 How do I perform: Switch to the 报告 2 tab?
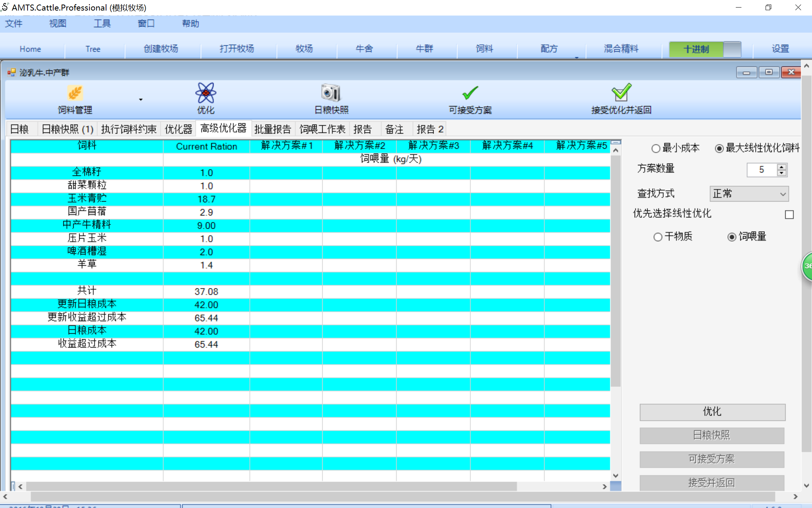coord(430,129)
